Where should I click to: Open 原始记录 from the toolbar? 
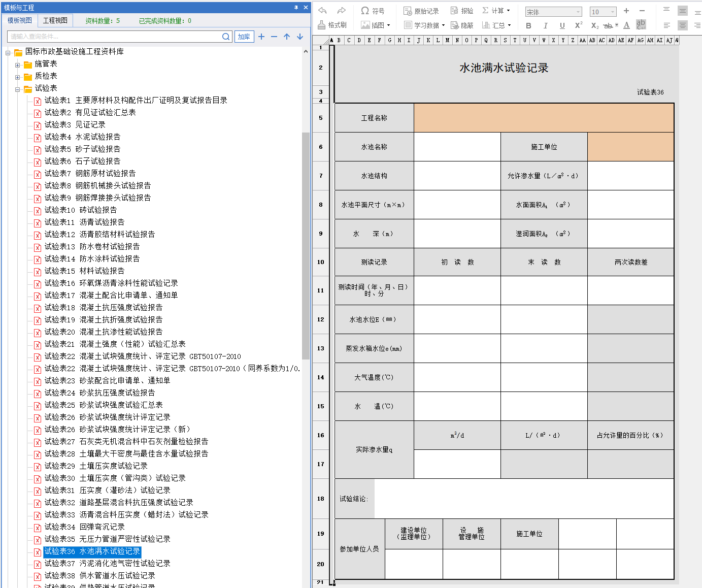pos(421,11)
